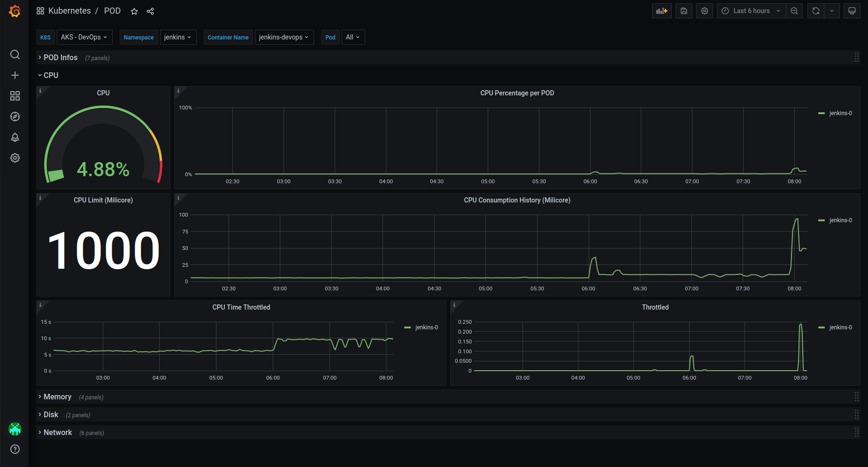Open the Alerting bell icon
This screenshot has width=868, height=467.
point(15,137)
